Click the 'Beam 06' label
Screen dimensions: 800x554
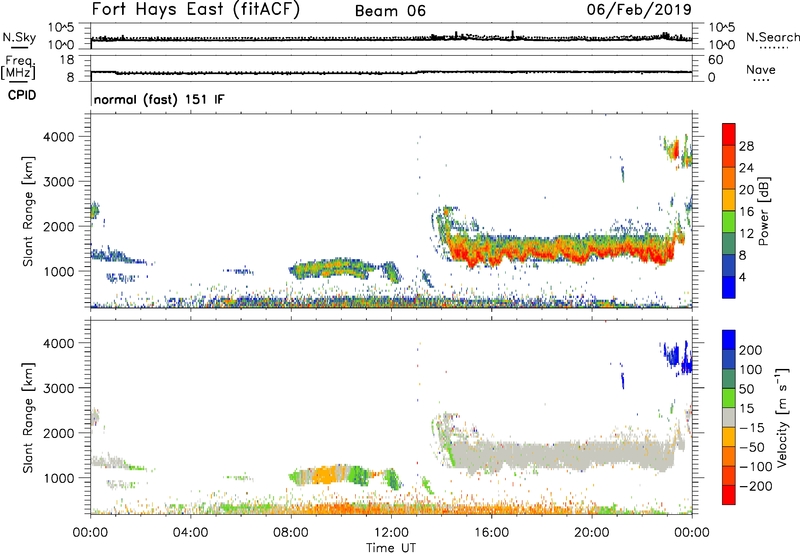click(x=390, y=11)
